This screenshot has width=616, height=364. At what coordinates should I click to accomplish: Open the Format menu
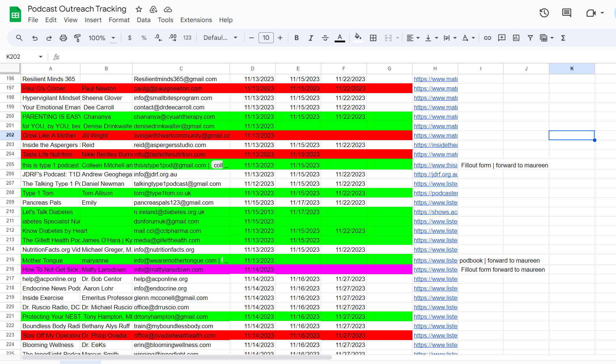pos(119,20)
